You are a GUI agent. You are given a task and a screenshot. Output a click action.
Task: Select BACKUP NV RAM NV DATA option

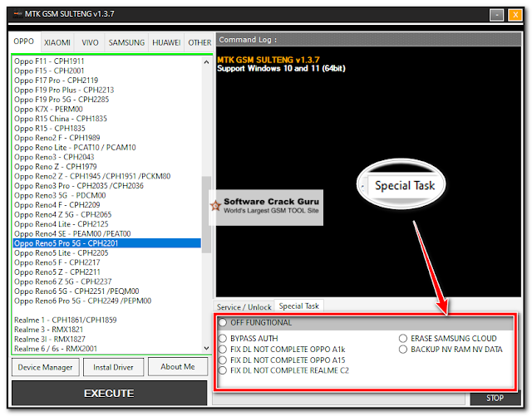(402, 350)
